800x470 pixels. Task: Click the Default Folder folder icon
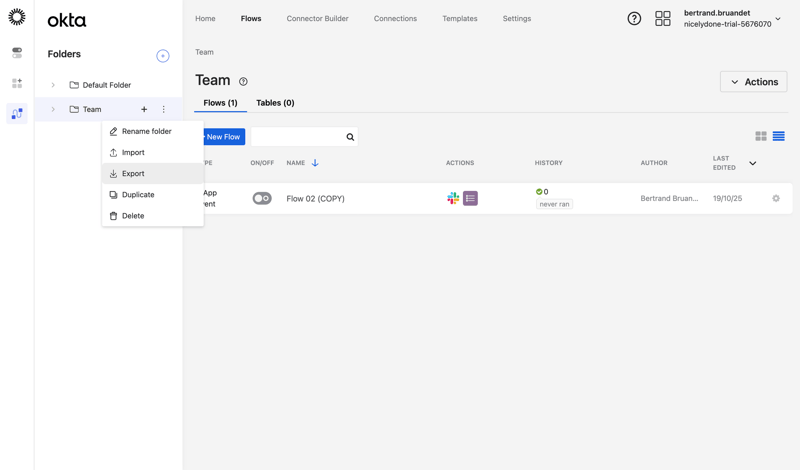pos(74,85)
